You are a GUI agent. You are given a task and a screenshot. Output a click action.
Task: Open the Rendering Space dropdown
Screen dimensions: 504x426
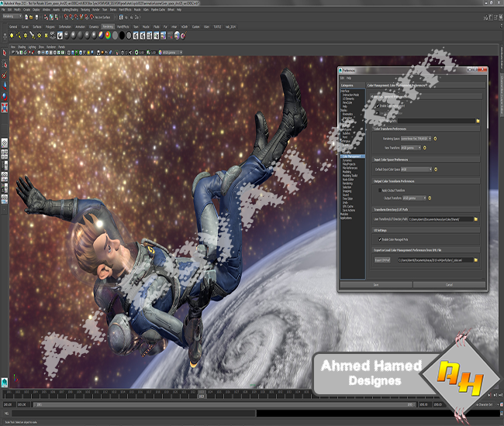pos(416,139)
